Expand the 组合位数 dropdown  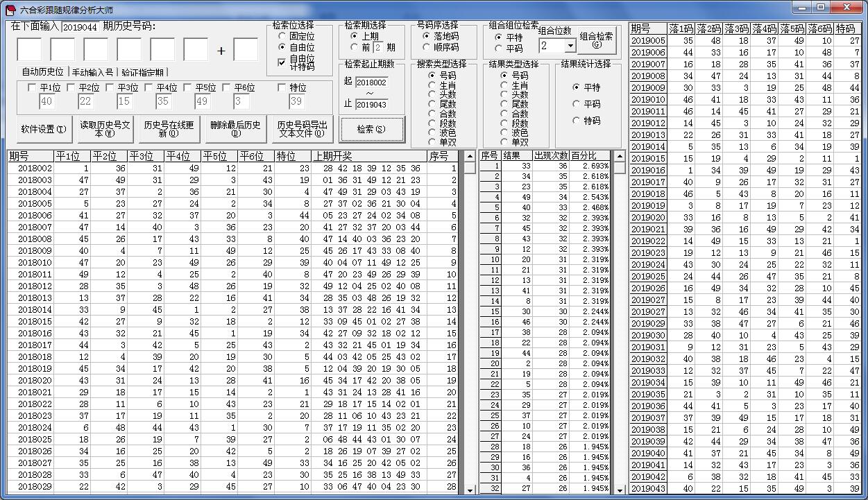click(570, 46)
